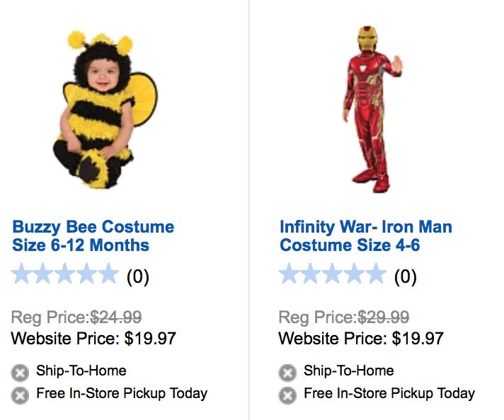Click the In-Store Pickup unavailable icon under Buzzy Bee
The height and width of the screenshot is (420, 504).
(x=20, y=395)
